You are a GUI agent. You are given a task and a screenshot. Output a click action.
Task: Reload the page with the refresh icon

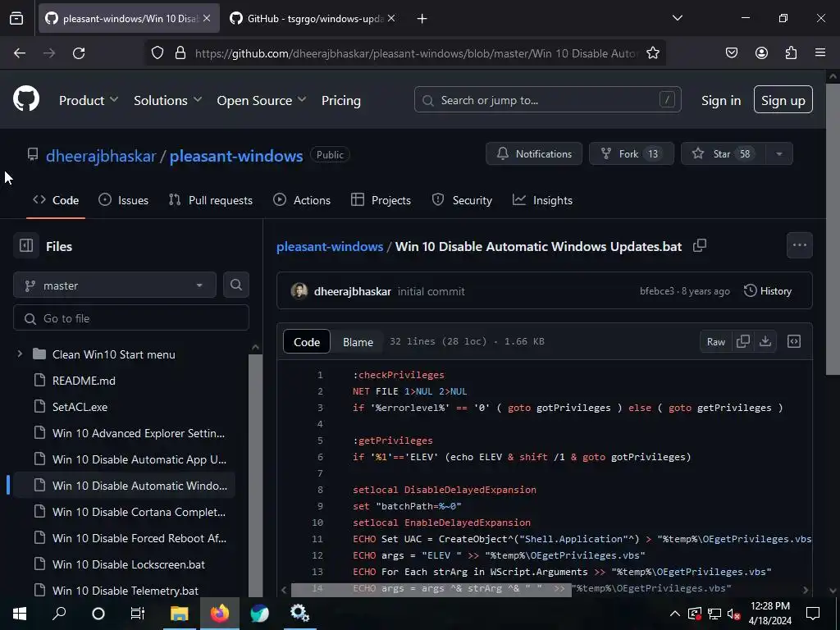(x=79, y=53)
